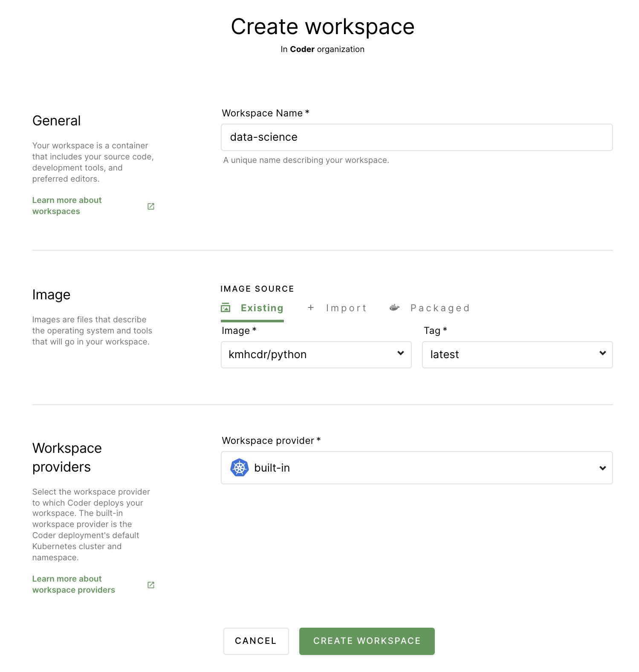Click the 'Image *' field label above dropdown
The height and width of the screenshot is (672, 639).
coord(239,331)
